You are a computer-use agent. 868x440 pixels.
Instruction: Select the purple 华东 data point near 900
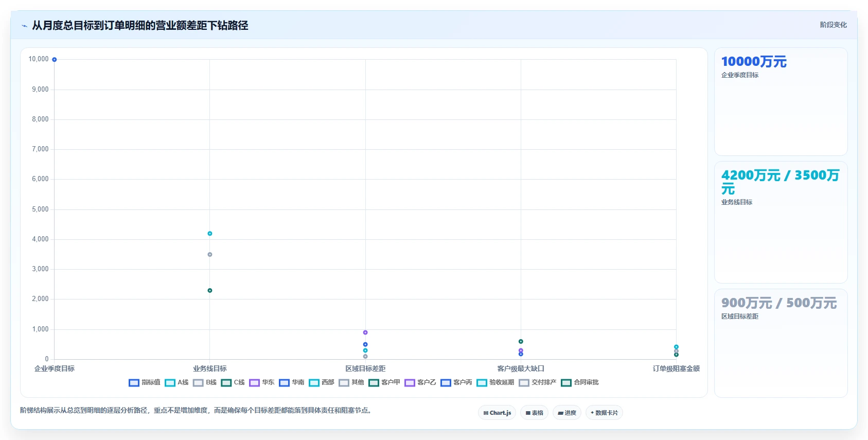tap(365, 332)
